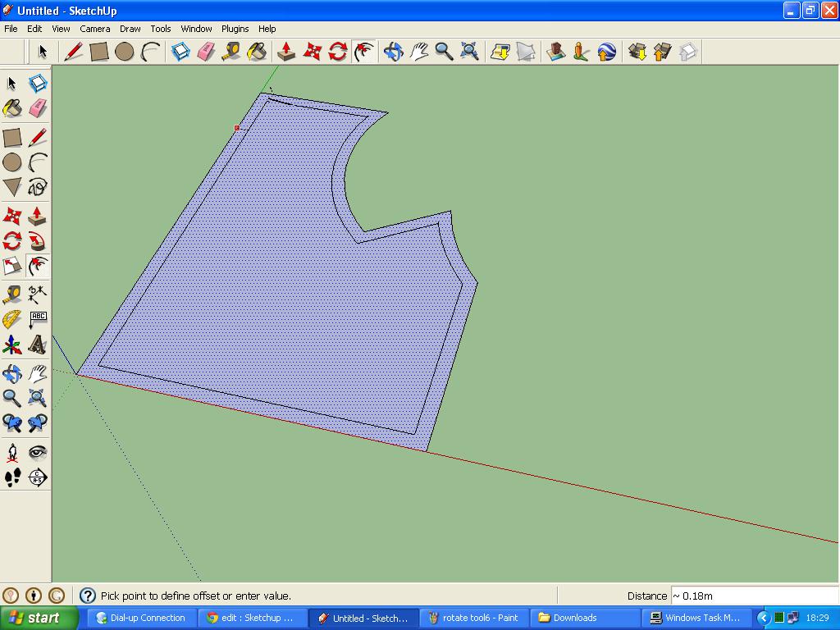Switch to the Dial-up Connection taskbar window
The width and height of the screenshot is (840, 630).
coord(141,618)
